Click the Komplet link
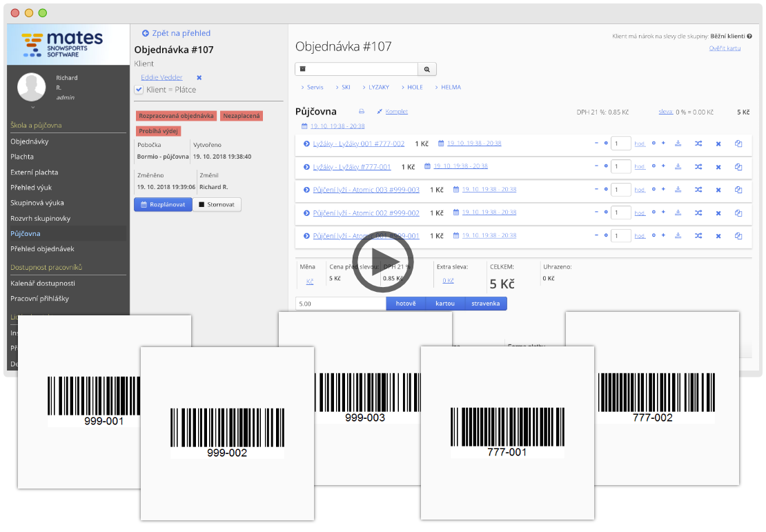This screenshot has width=766, height=532. point(396,111)
